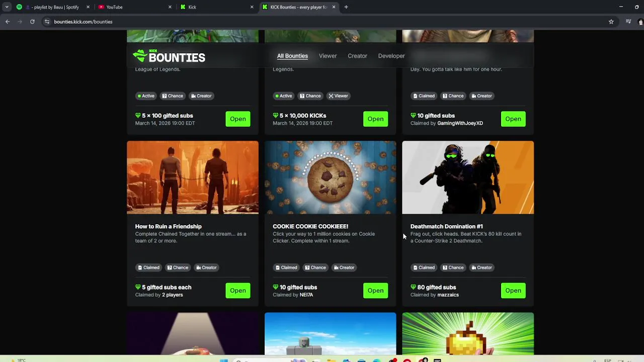Open the How to Ruin a Friendship bounty
This screenshot has height=362, width=644.
(238, 291)
